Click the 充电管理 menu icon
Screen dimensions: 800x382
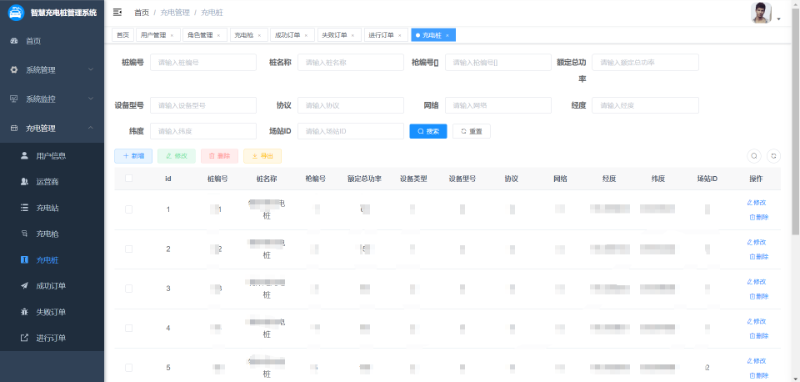pos(14,128)
